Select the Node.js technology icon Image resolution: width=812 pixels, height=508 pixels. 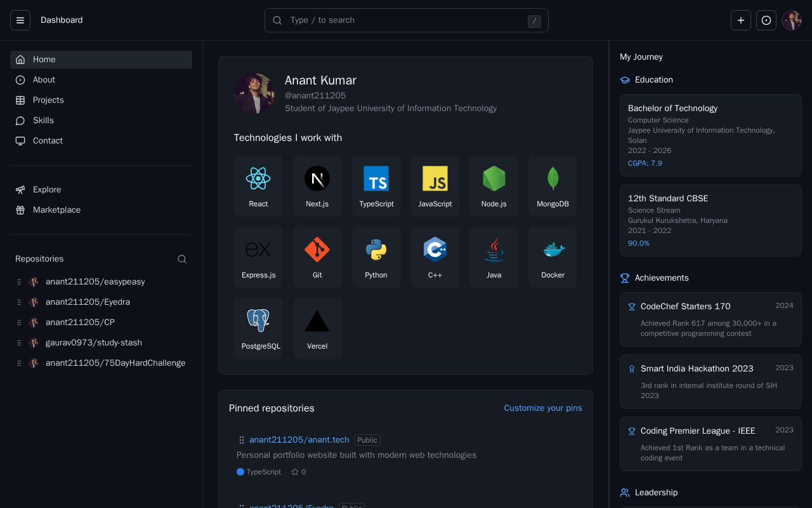(x=494, y=178)
